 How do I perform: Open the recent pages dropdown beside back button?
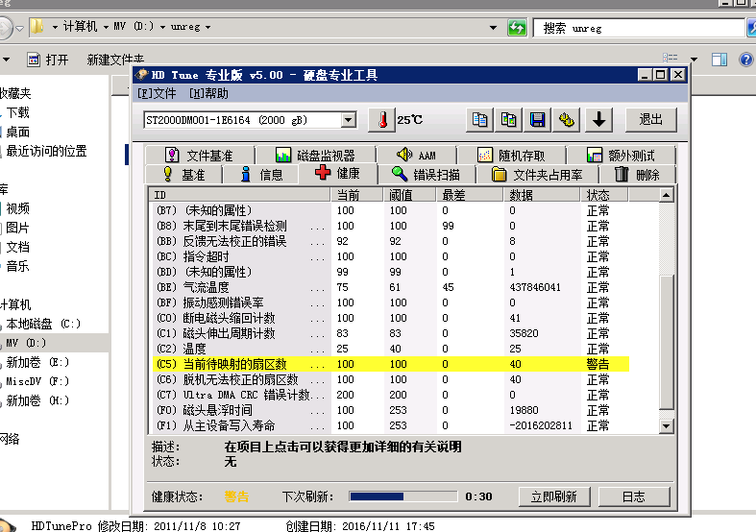19,28
